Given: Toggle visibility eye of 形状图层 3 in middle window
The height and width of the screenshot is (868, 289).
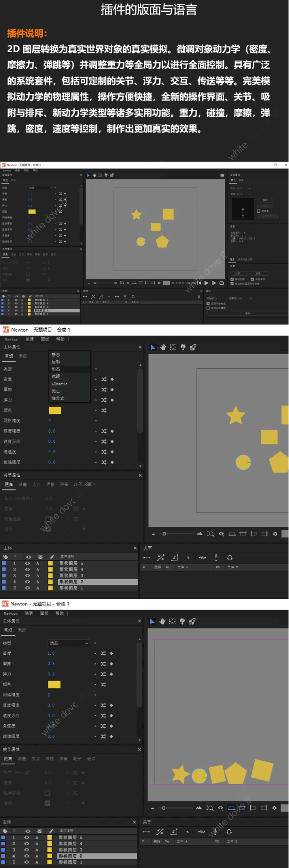Looking at the screenshot, I should click(27, 575).
